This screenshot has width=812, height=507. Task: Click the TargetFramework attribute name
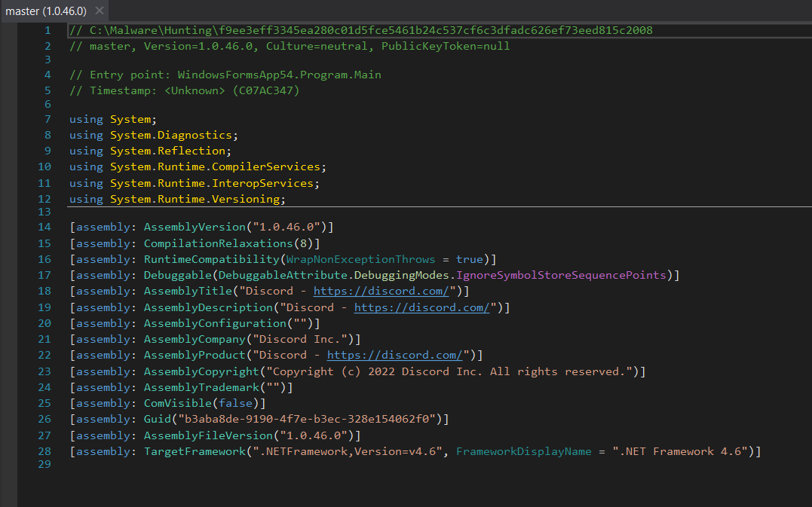pos(195,452)
